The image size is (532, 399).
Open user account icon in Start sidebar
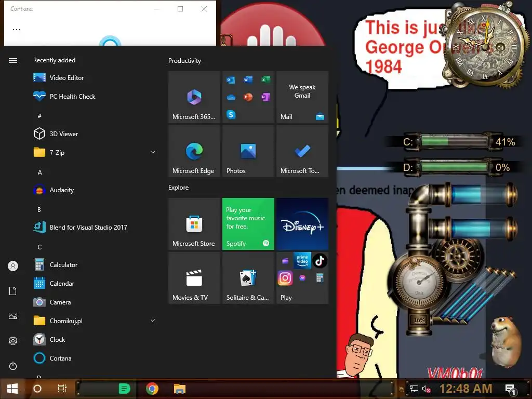(x=13, y=266)
